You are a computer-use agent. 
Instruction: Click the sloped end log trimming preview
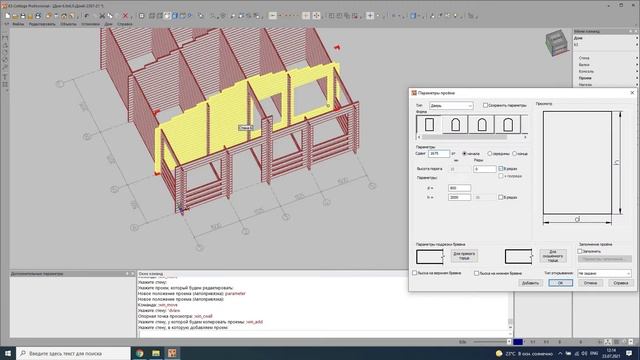(x=518, y=257)
